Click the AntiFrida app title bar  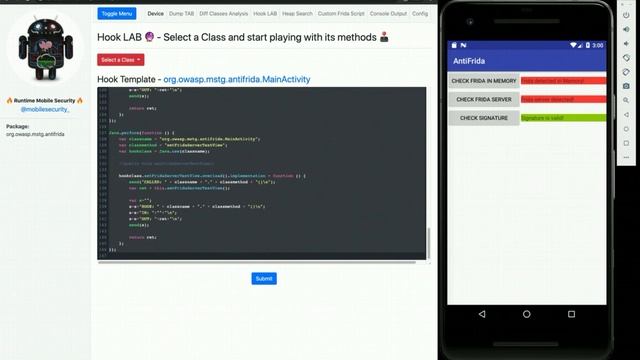[x=527, y=61]
